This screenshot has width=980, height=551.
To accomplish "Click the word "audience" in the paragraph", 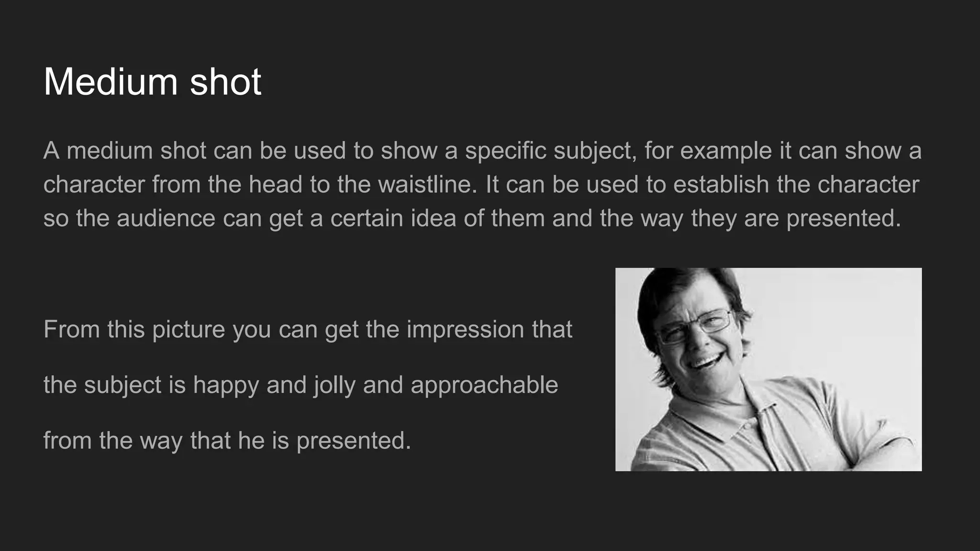I will 166,219.
